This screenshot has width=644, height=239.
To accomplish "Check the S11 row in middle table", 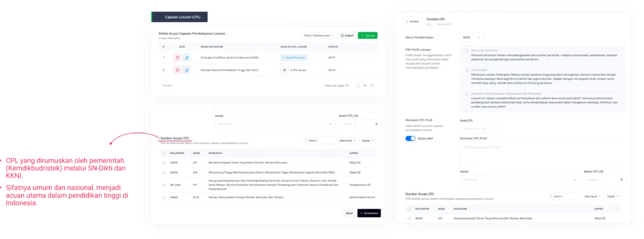I will coord(164,163).
